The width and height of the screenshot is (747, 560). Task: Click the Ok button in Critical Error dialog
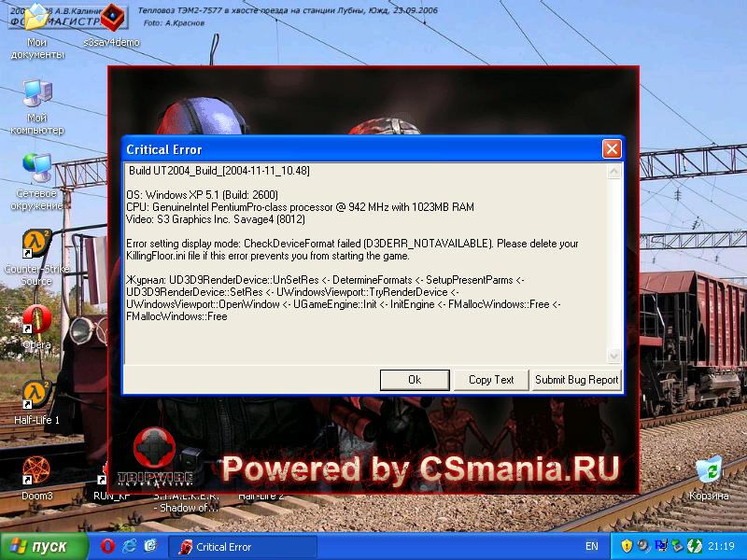coord(415,380)
